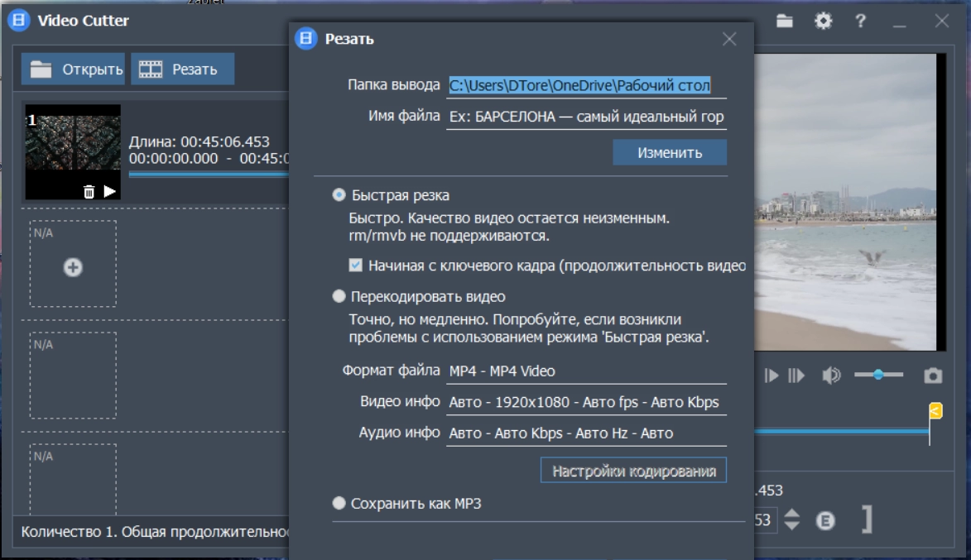The image size is (971, 560).
Task: Open help with the question mark icon
Action: pyautogui.click(x=861, y=22)
